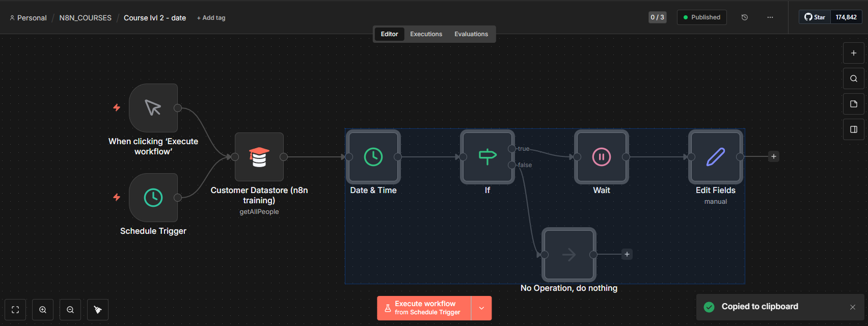The image size is (868, 326).
Task: Open the Customer Datastore node
Action: 259,157
